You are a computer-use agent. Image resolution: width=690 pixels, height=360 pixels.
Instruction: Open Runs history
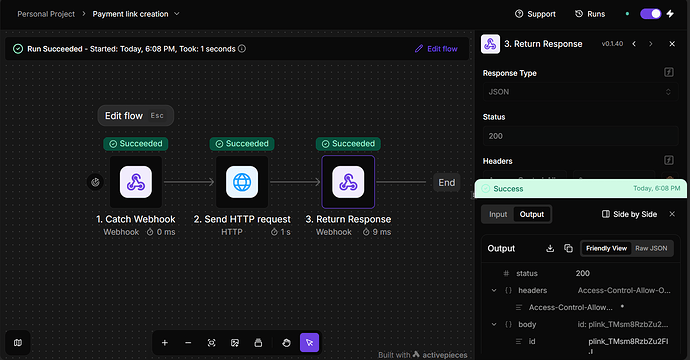pos(590,14)
